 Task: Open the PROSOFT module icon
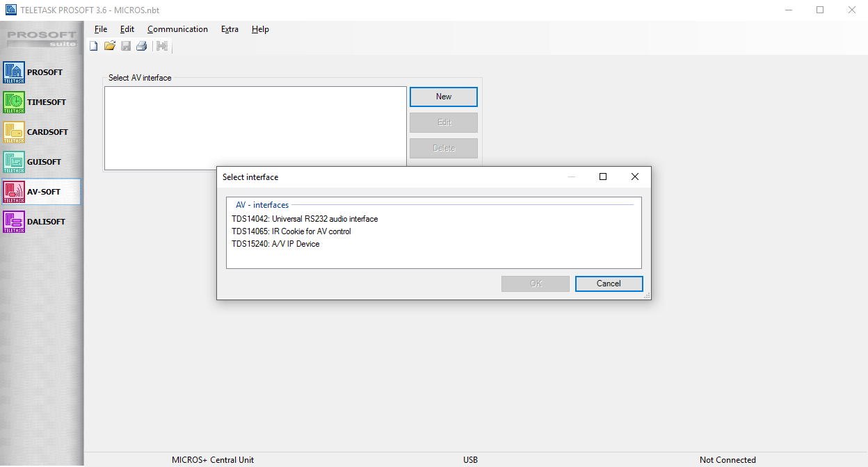click(x=14, y=72)
